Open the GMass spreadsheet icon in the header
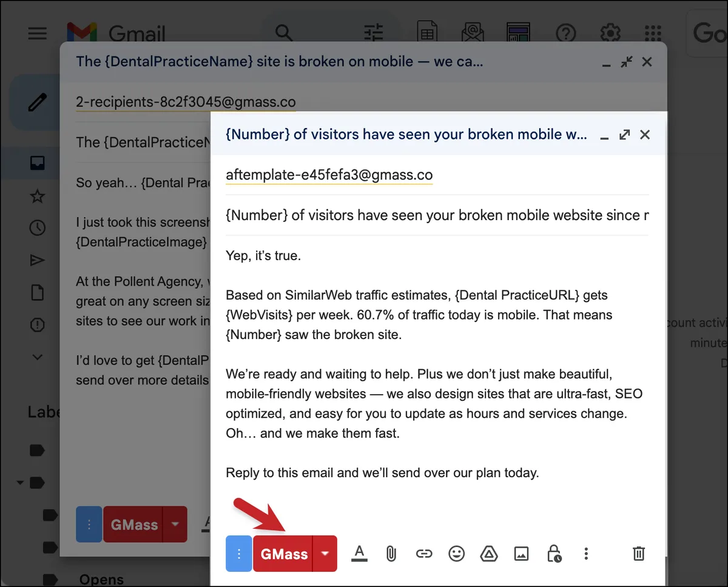Viewport: 728px width, 587px height. [x=428, y=33]
